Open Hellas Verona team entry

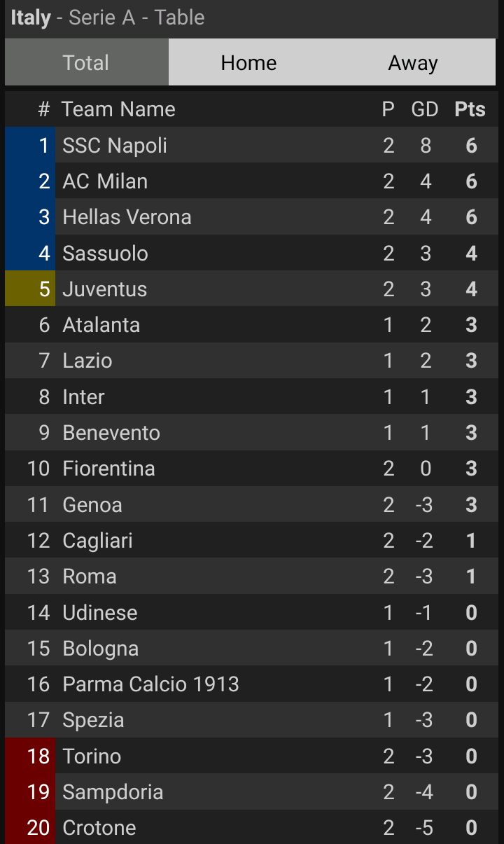[127, 217]
